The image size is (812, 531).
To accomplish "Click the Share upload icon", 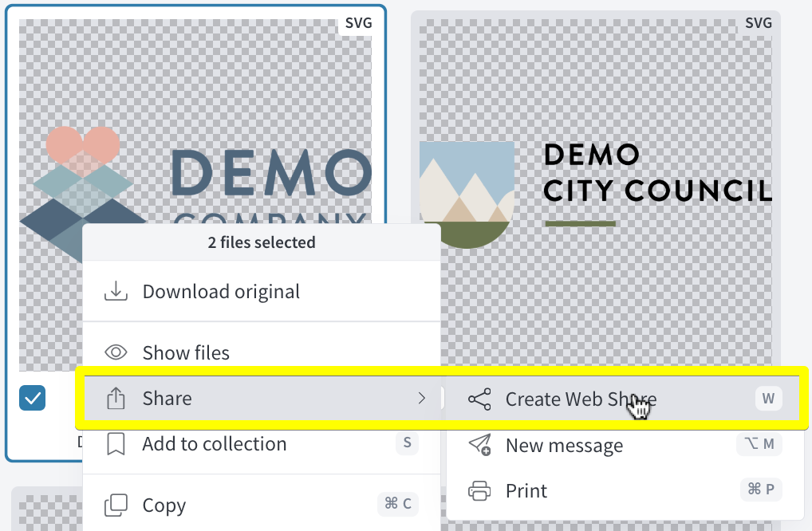I will 116,399.
